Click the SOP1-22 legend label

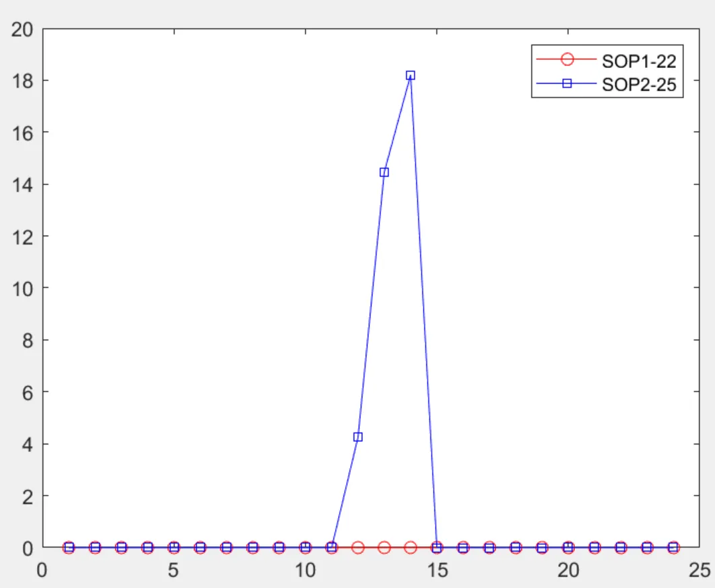point(638,61)
